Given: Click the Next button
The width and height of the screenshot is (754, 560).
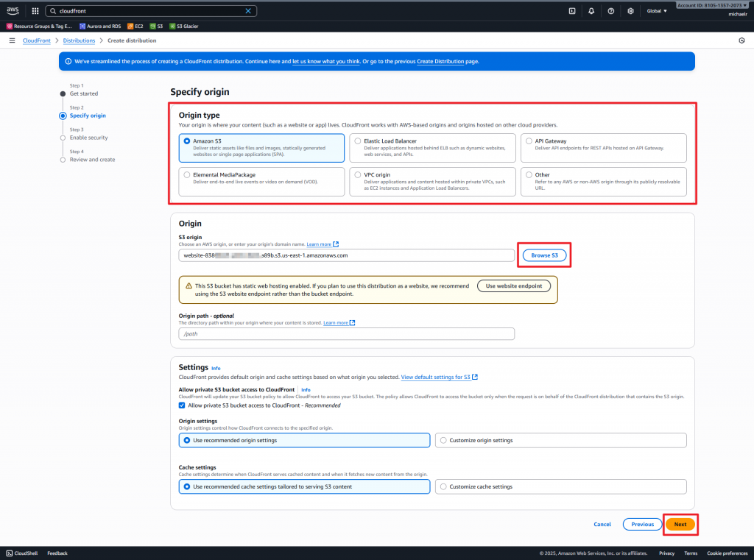Looking at the screenshot, I should (680, 524).
